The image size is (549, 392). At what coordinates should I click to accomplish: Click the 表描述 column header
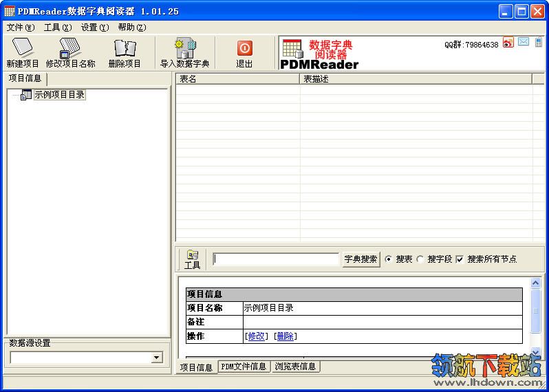point(416,79)
